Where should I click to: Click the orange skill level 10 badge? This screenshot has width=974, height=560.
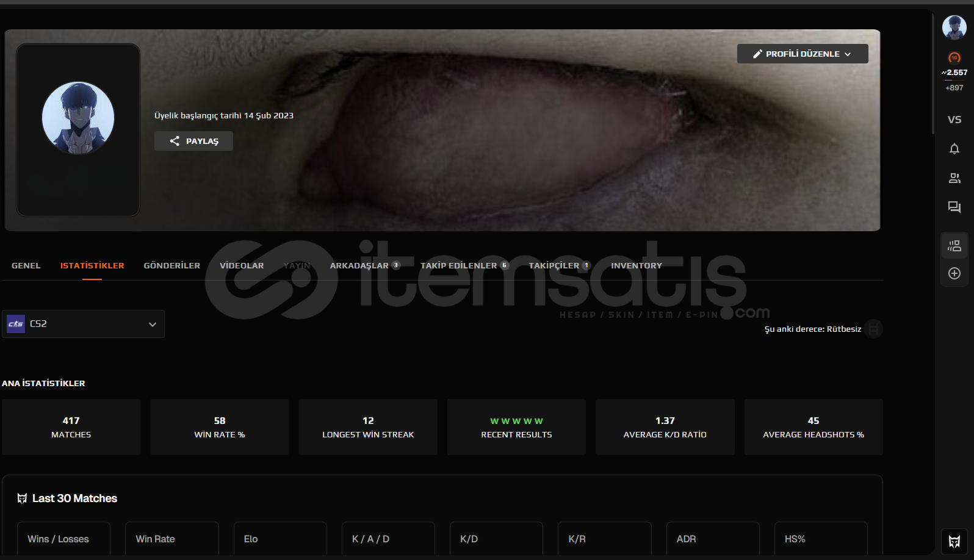954,57
